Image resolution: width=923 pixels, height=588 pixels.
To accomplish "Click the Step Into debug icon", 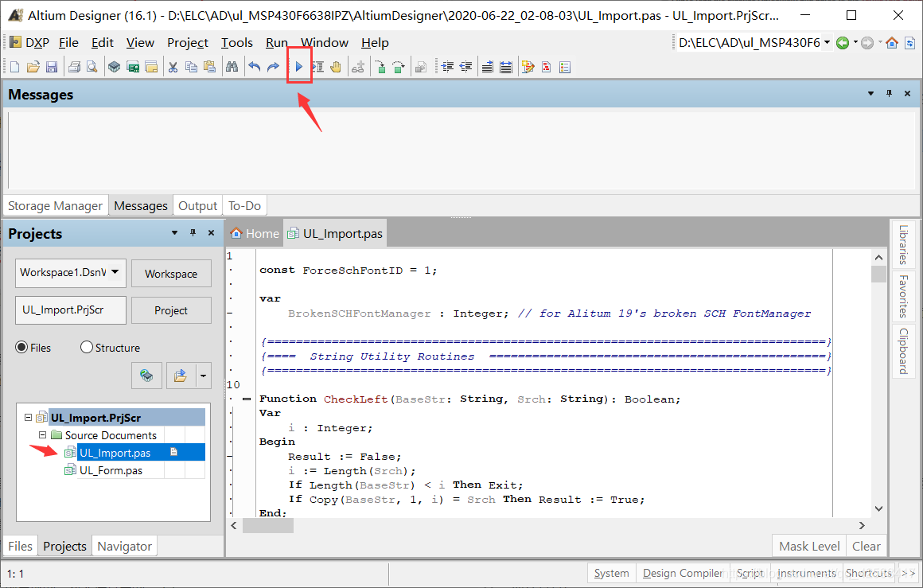I will 380,67.
